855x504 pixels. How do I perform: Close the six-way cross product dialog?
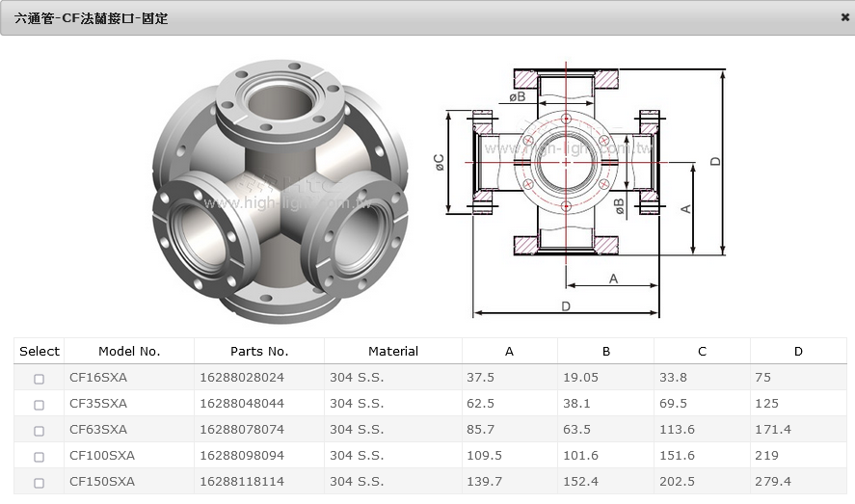pyautogui.click(x=844, y=17)
